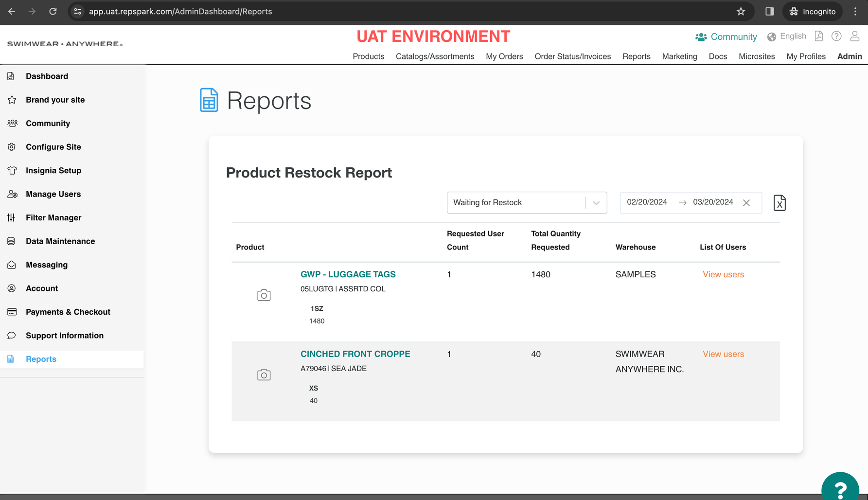The image size is (868, 500).
Task: View site information icon in address bar
Action: coord(77,11)
